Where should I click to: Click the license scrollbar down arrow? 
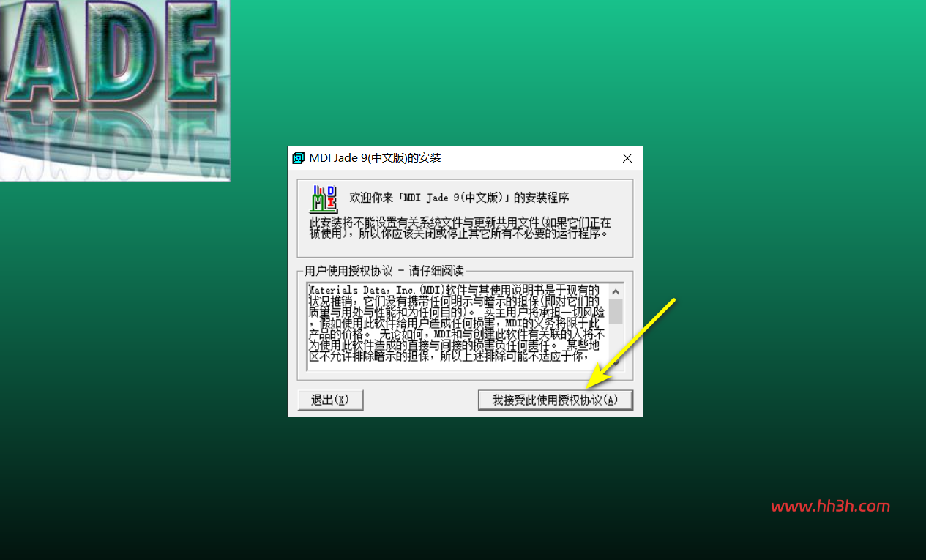[x=616, y=362]
